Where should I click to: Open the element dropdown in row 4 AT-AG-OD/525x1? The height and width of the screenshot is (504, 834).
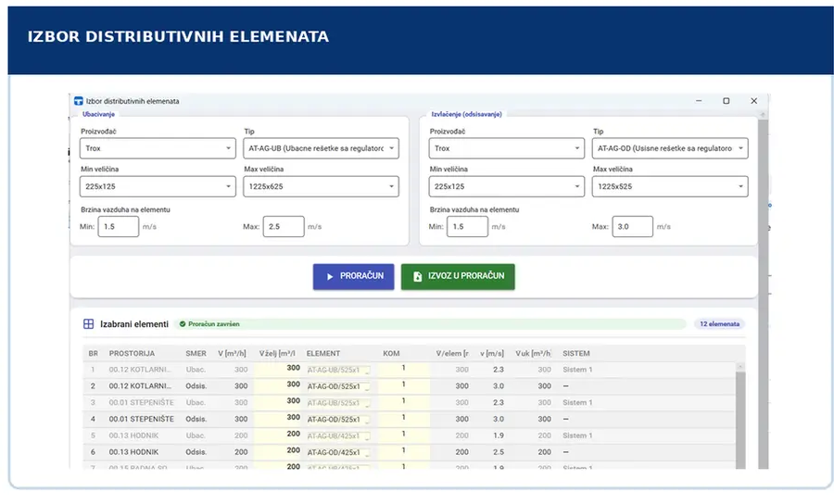(x=339, y=420)
